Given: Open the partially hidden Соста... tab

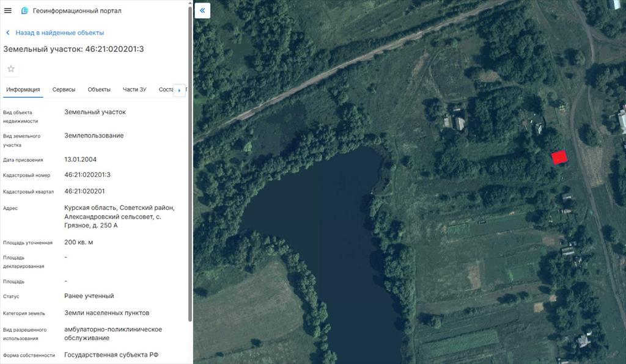Looking at the screenshot, I should (x=166, y=90).
